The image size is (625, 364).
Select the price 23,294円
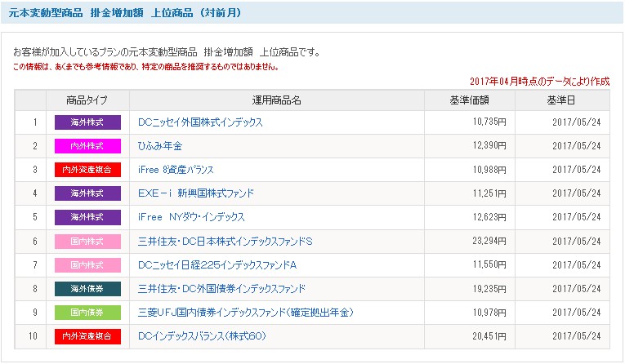tap(489, 241)
